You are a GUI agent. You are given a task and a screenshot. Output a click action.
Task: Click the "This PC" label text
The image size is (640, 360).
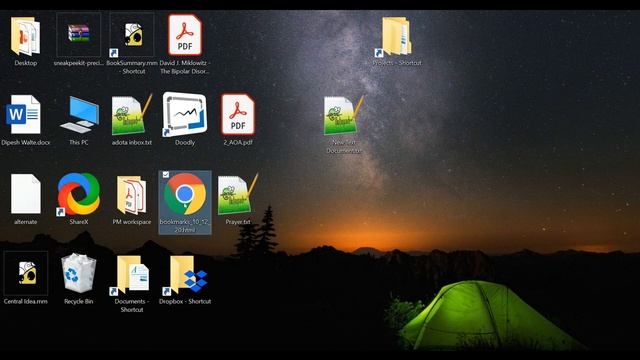tap(79, 143)
